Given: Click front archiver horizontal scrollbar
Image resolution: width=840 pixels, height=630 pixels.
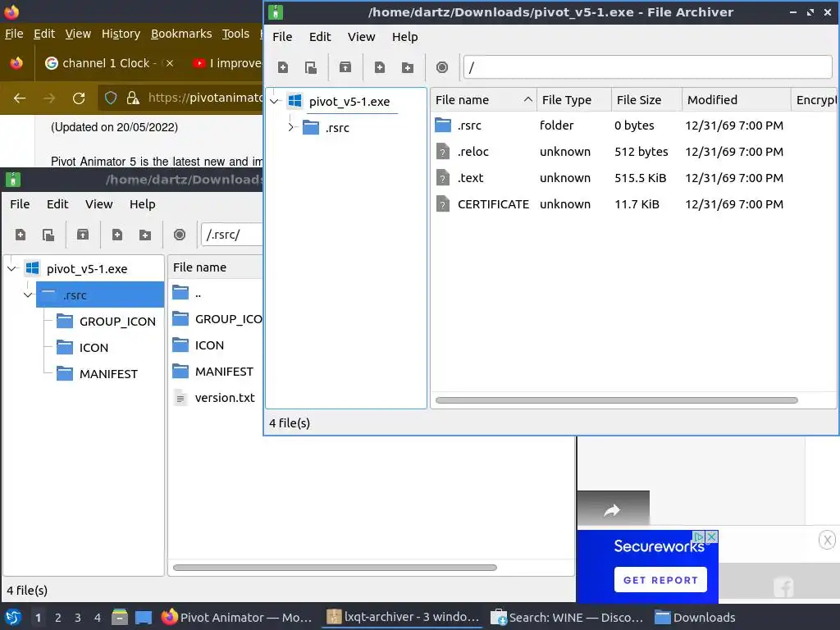Looking at the screenshot, I should click(x=617, y=400).
